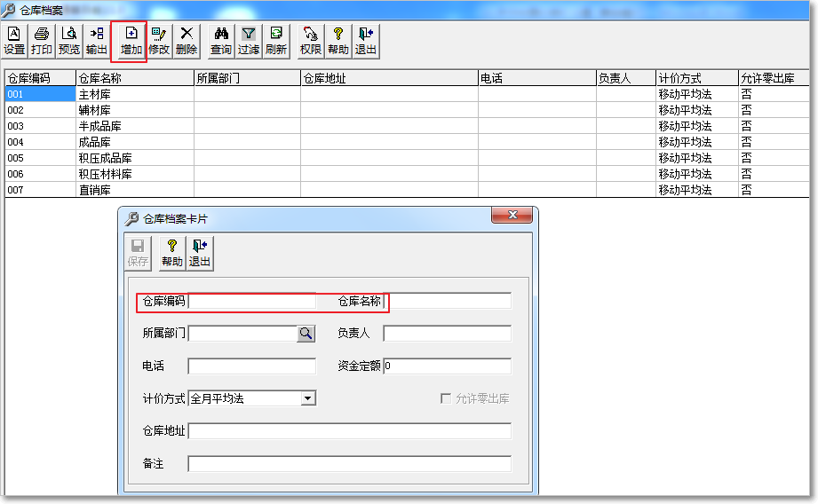Click the 修改 (Modify) toolbar icon
Screen dimensions: 818x504
pyautogui.click(x=159, y=41)
